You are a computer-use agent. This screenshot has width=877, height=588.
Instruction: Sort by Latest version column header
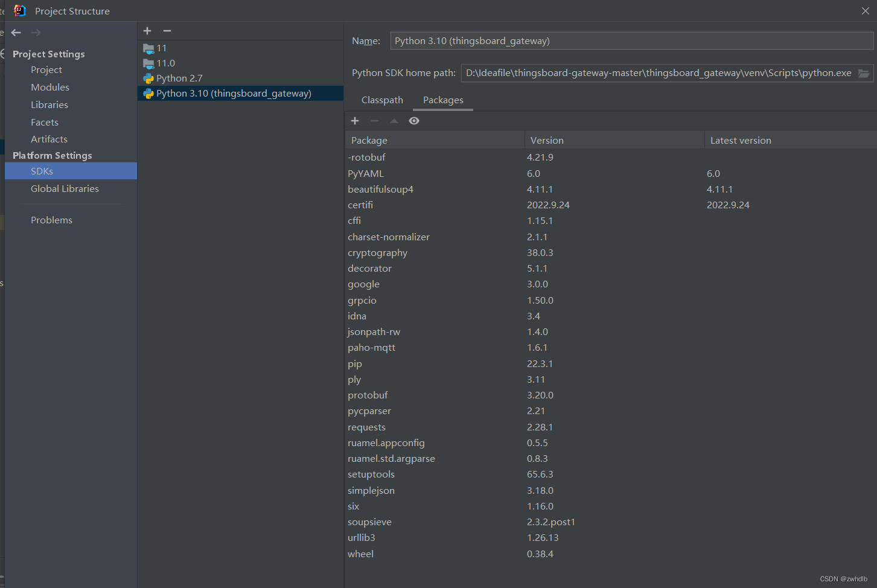pyautogui.click(x=790, y=141)
